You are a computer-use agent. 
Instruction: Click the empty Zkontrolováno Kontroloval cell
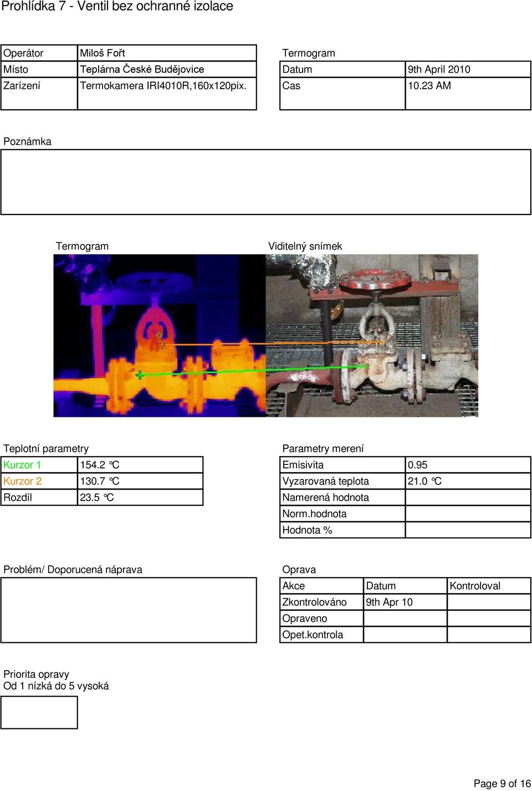pos(489,603)
